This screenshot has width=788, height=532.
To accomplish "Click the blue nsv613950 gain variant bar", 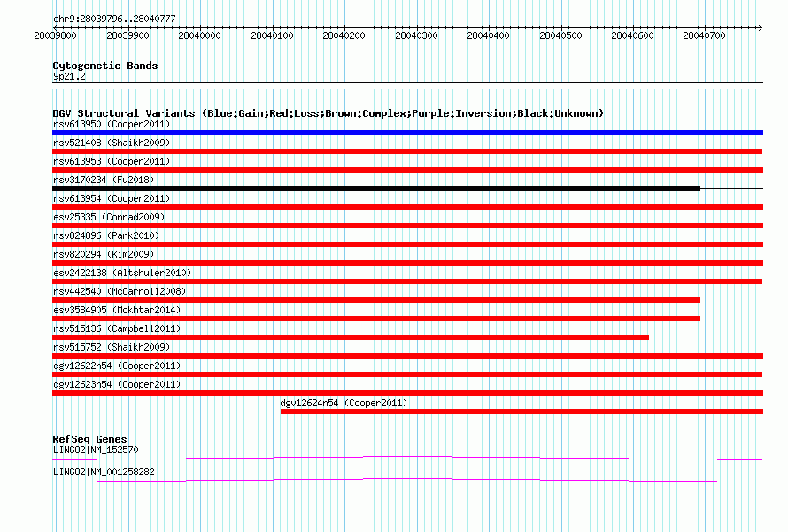I will click(407, 133).
